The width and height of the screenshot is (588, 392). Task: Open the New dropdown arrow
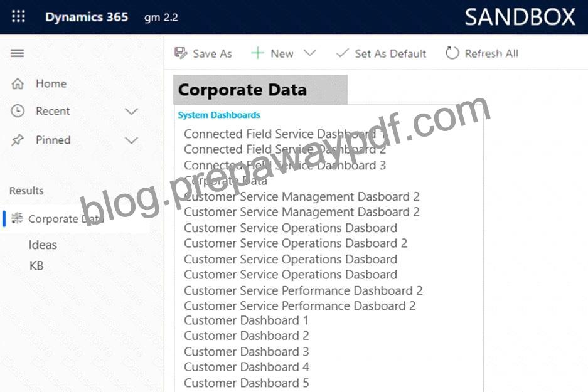[310, 53]
